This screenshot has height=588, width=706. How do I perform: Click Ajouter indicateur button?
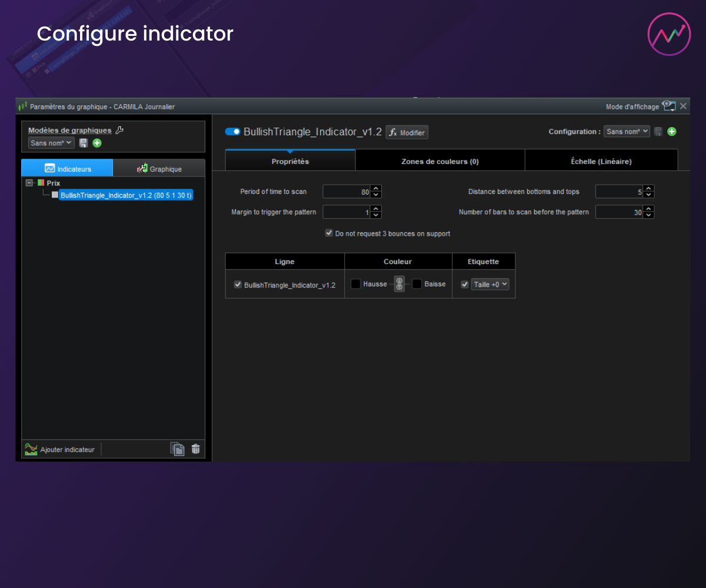(x=61, y=449)
